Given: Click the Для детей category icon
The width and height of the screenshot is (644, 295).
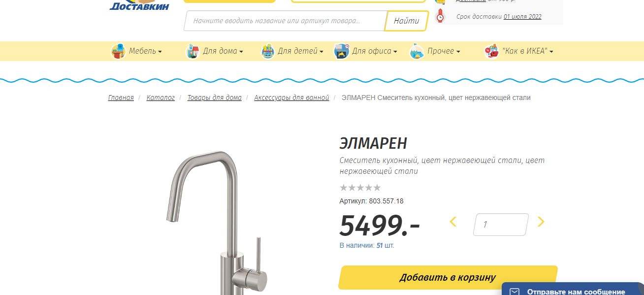Looking at the screenshot, I should [x=267, y=51].
